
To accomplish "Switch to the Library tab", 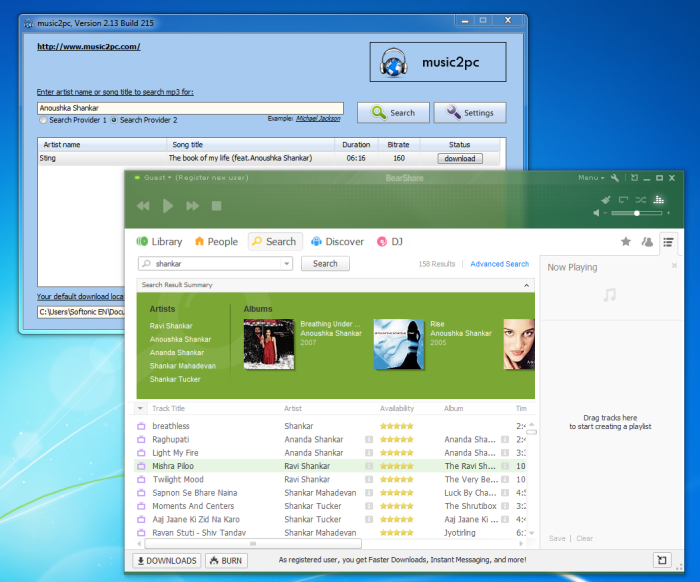I will pyautogui.click(x=159, y=241).
